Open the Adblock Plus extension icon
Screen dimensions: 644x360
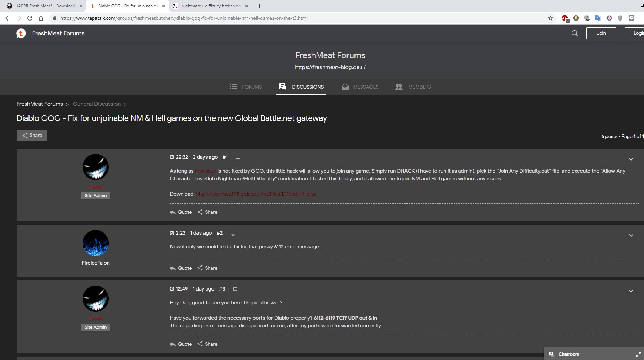click(x=565, y=18)
